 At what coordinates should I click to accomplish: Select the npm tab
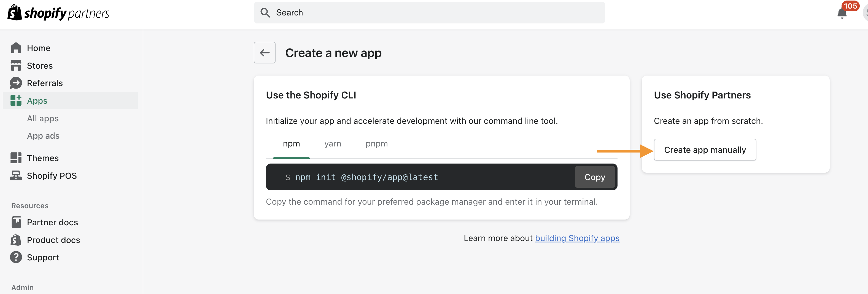[291, 144]
